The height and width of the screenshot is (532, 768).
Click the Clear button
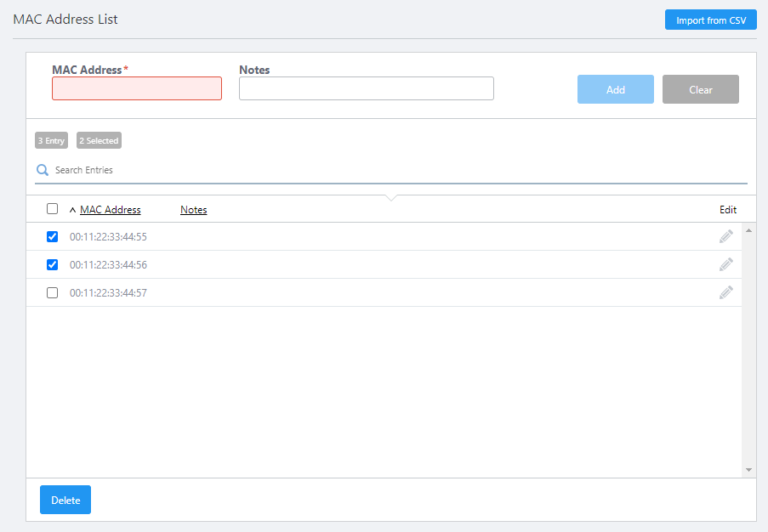701,89
